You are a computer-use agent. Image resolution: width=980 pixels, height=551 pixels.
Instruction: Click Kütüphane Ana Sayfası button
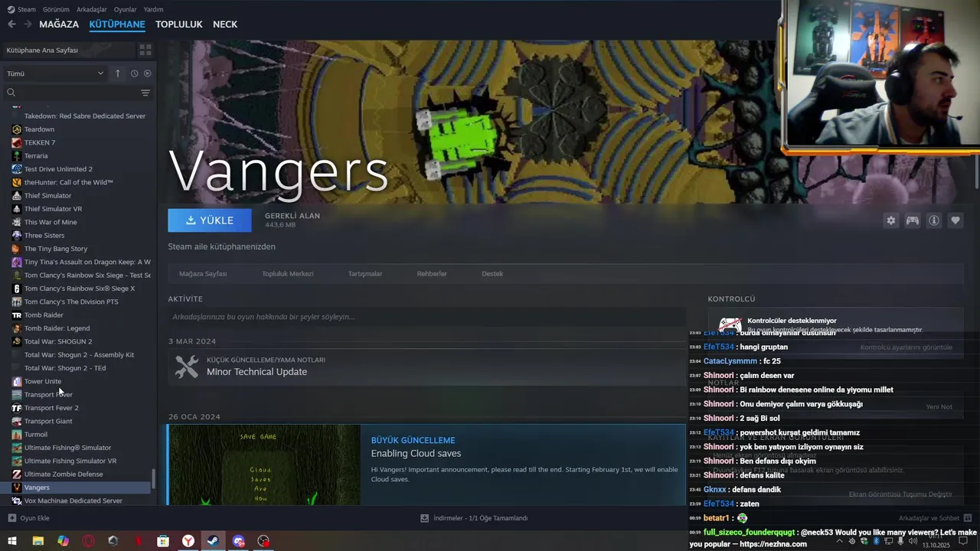click(67, 50)
